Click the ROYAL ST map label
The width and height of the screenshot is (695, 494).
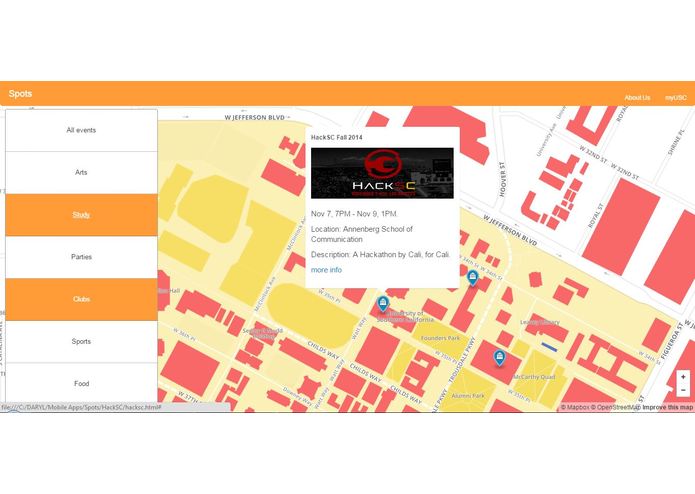pos(596,216)
